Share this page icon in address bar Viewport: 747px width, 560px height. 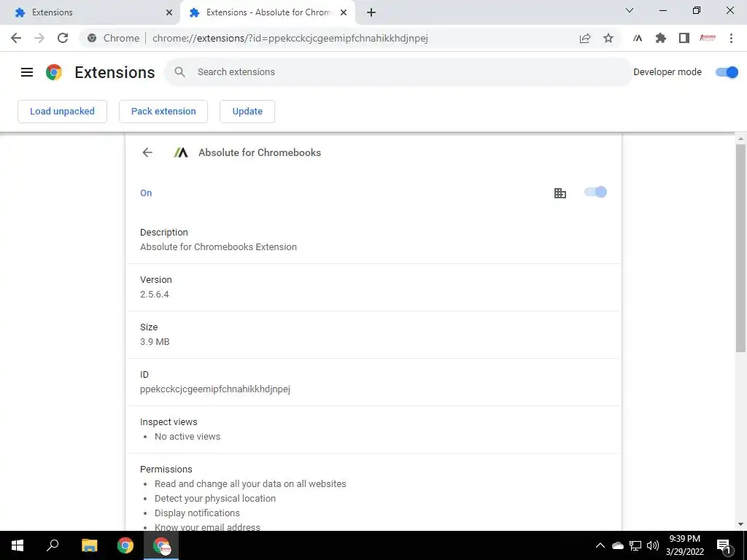click(585, 38)
